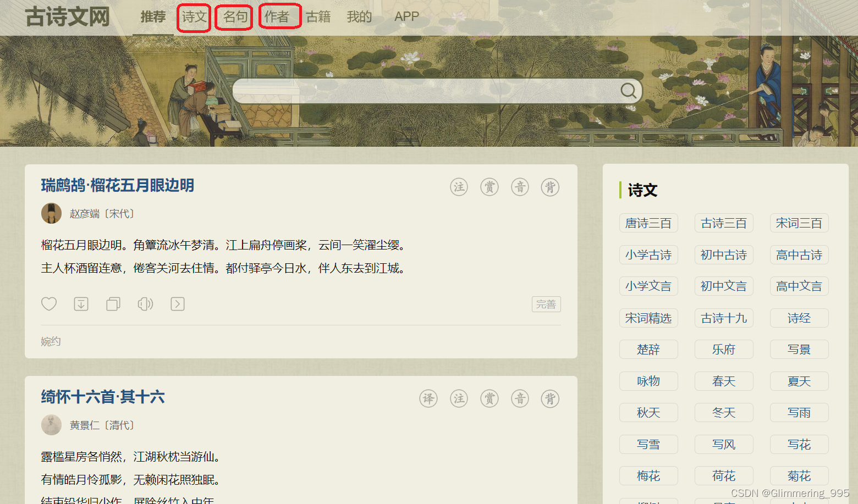Viewport: 858px width, 504px height.
Task: Open 赏 appreciation for 绮怀十六首 poem
Action: coord(490,398)
